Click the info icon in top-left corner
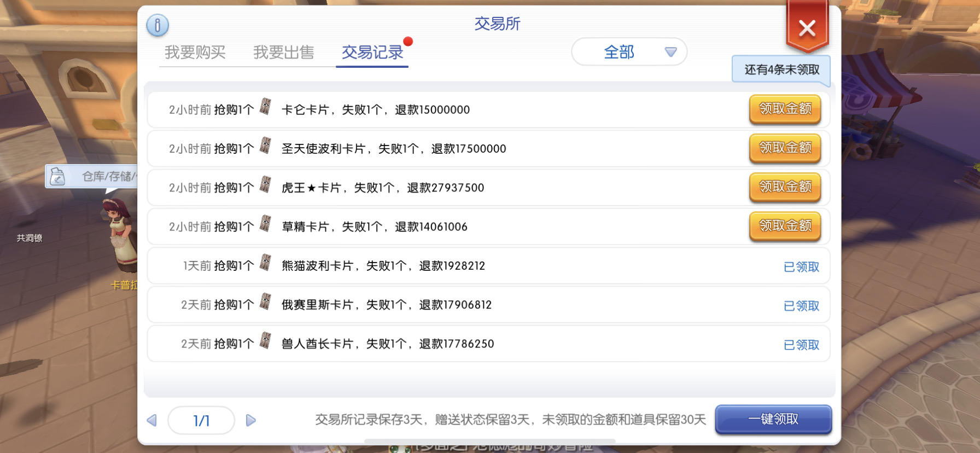This screenshot has width=980, height=453. point(157,25)
